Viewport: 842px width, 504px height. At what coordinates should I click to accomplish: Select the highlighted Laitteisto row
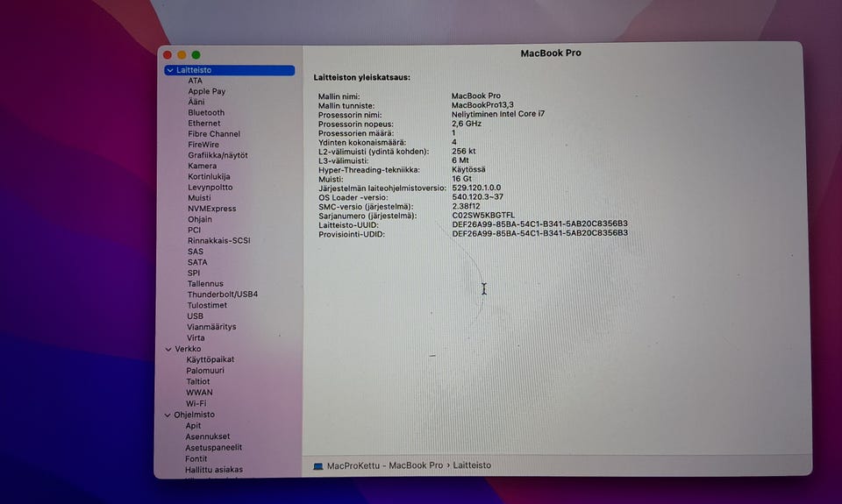tap(229, 70)
